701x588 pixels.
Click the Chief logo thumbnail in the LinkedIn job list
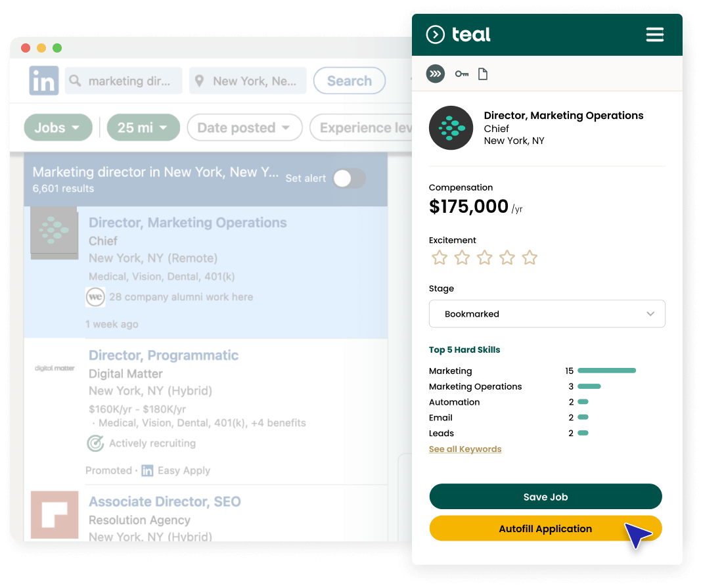point(54,233)
